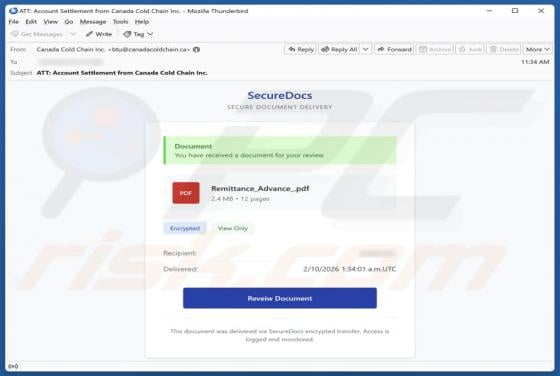Click the 2.4 MB • 12 pages text
Image resolution: width=560 pixels, height=376 pixels.
pyautogui.click(x=240, y=199)
